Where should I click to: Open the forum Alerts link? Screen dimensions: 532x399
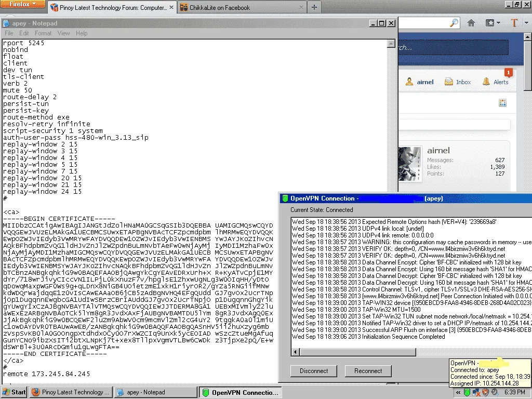tap(501, 82)
